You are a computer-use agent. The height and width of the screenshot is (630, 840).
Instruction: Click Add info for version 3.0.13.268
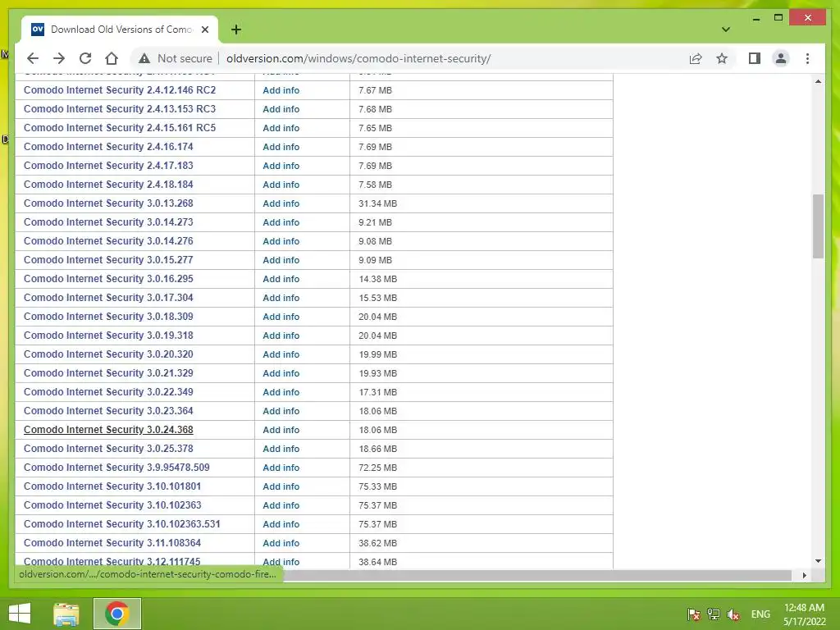281,203
